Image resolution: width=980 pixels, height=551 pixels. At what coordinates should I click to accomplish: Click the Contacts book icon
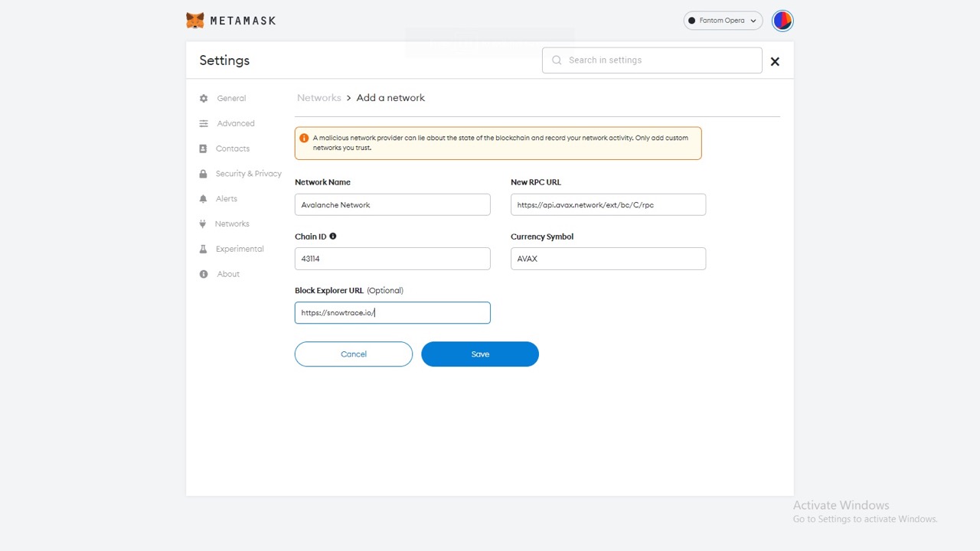[203, 148]
